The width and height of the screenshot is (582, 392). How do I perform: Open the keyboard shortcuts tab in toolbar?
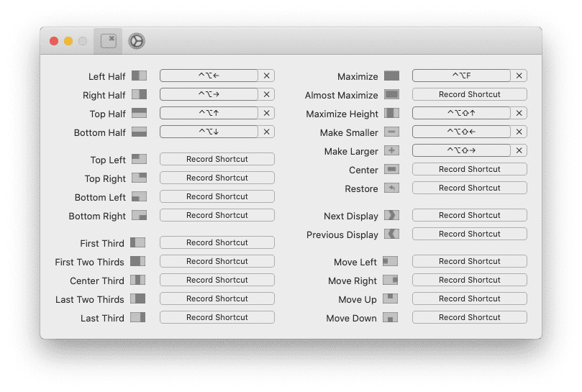(108, 41)
